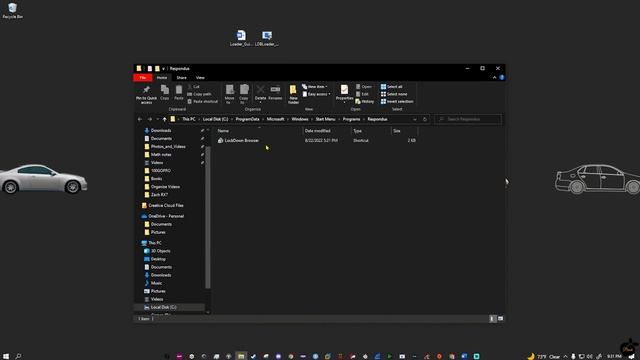The image size is (640, 360).
Task: Switch to the View tab
Action: click(x=200, y=78)
